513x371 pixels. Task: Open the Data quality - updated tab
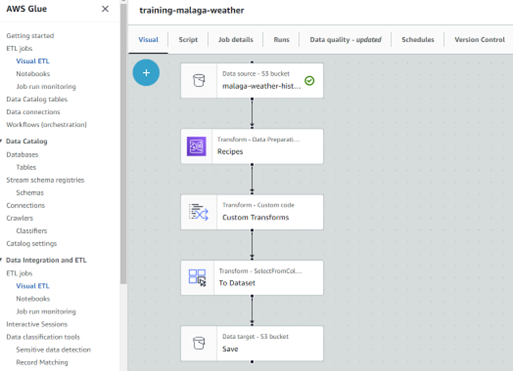[345, 40]
